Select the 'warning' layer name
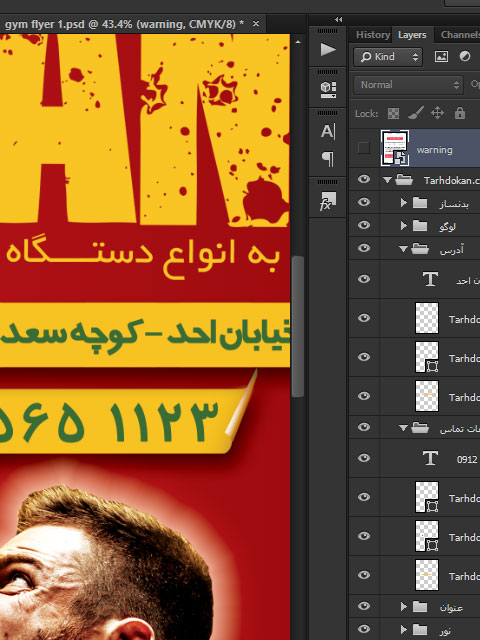This screenshot has height=640, width=480. coord(434,150)
